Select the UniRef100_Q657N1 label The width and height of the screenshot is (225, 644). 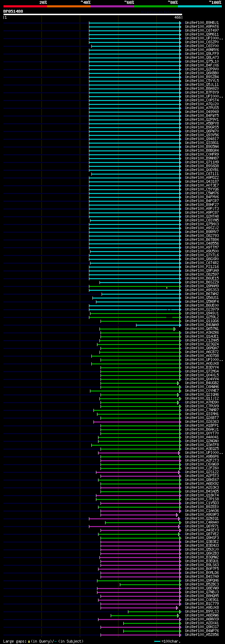pos(202,329)
